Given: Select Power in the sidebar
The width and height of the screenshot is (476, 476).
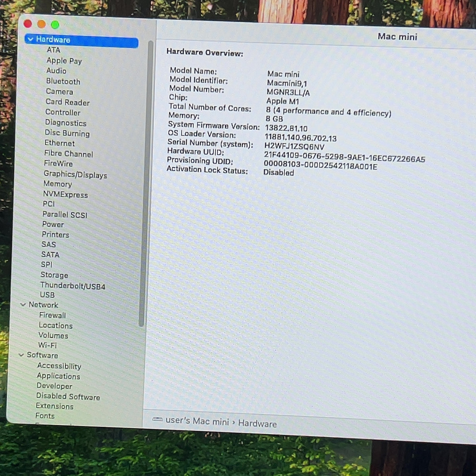Looking at the screenshot, I should coord(53,225).
